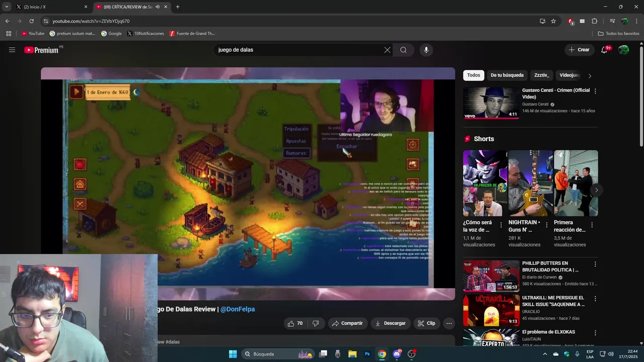Open options for PHILLIP BUTTERS video
Image resolution: width=644 pixels, height=362 pixels.
(x=595, y=264)
